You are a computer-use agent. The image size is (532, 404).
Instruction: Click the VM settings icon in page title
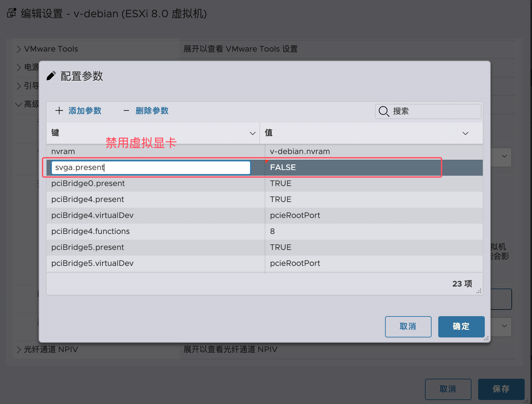(12, 13)
